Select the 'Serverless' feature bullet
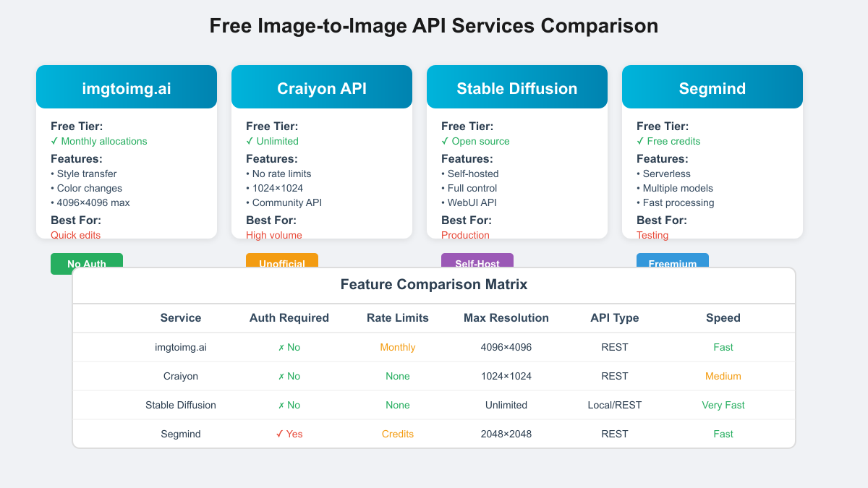 point(663,174)
